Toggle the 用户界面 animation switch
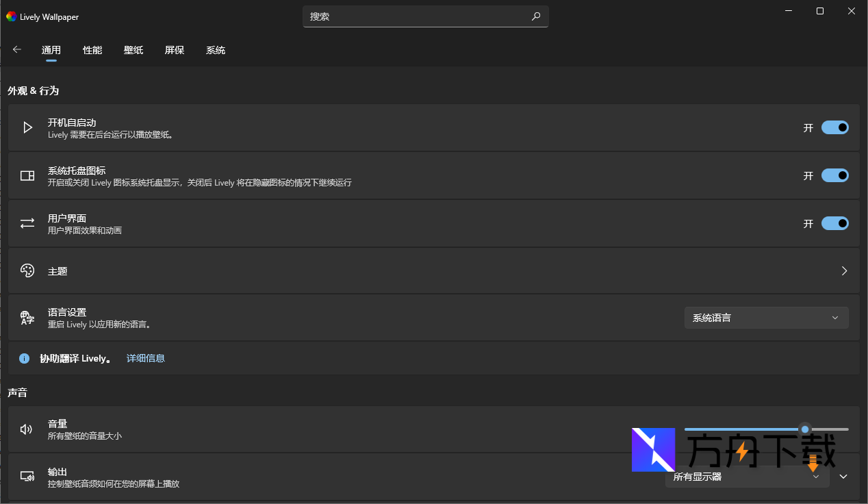The width and height of the screenshot is (868, 504). coord(834,223)
